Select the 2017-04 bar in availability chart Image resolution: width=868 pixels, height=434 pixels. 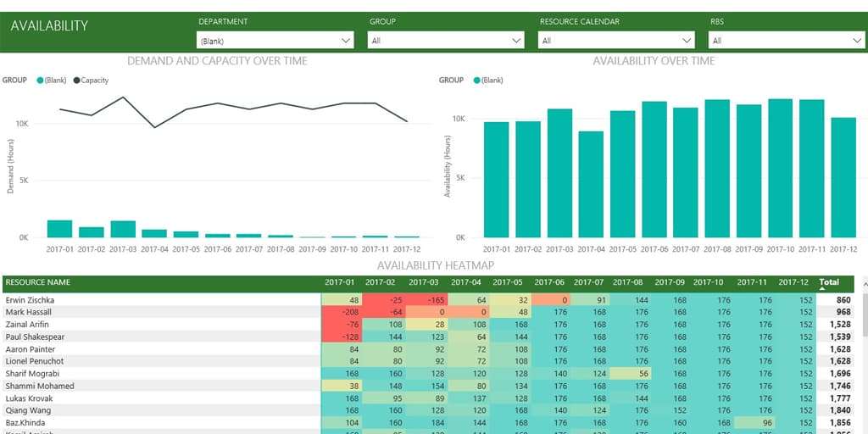pyautogui.click(x=591, y=184)
